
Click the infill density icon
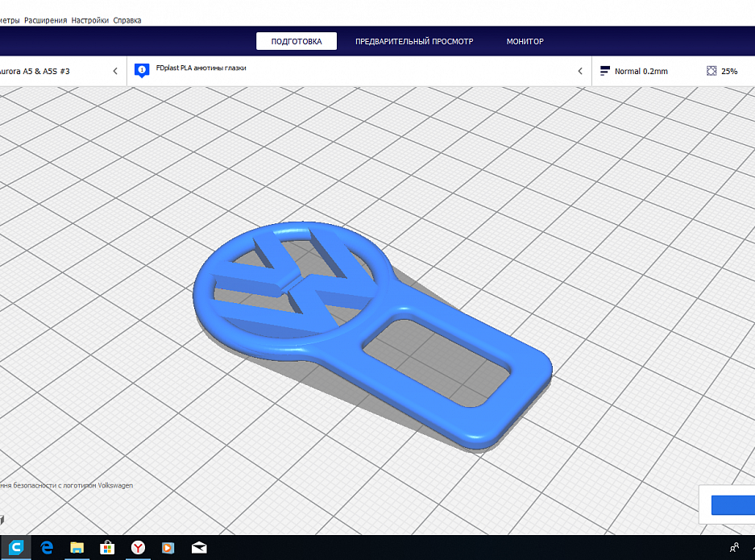click(711, 71)
